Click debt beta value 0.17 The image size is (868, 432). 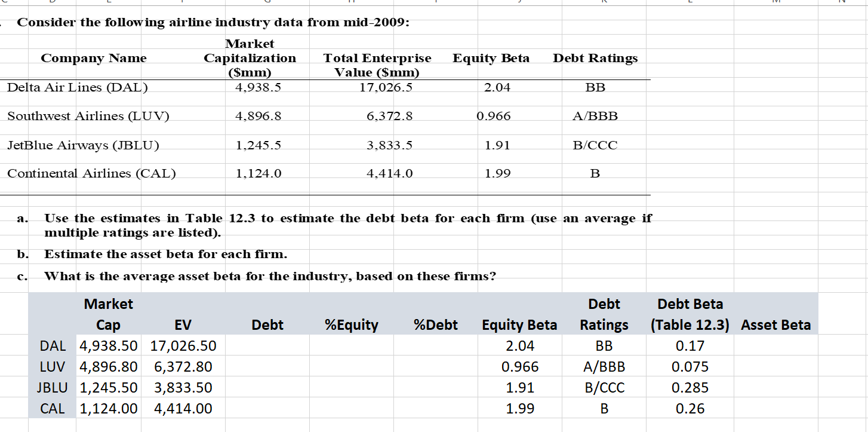point(690,345)
